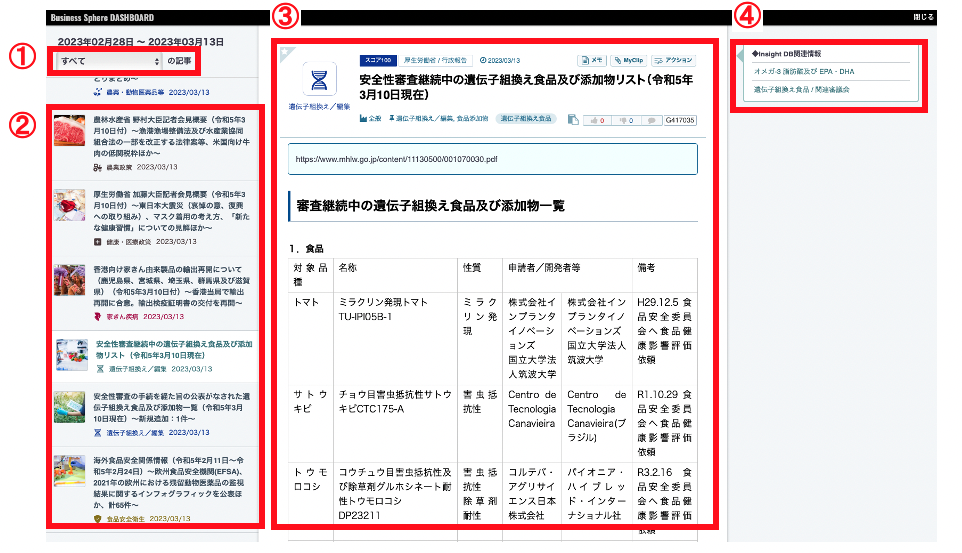
Task: Click the copy document icon beside like counter
Action: [574, 119]
